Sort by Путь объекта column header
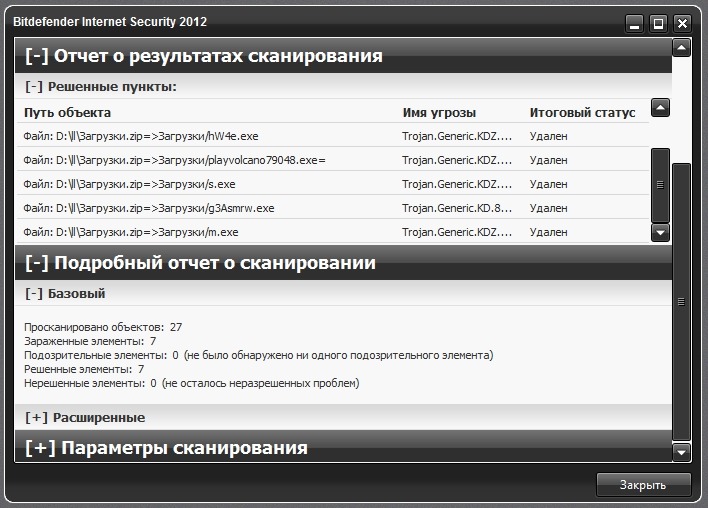The height and width of the screenshot is (508, 708). (x=67, y=113)
